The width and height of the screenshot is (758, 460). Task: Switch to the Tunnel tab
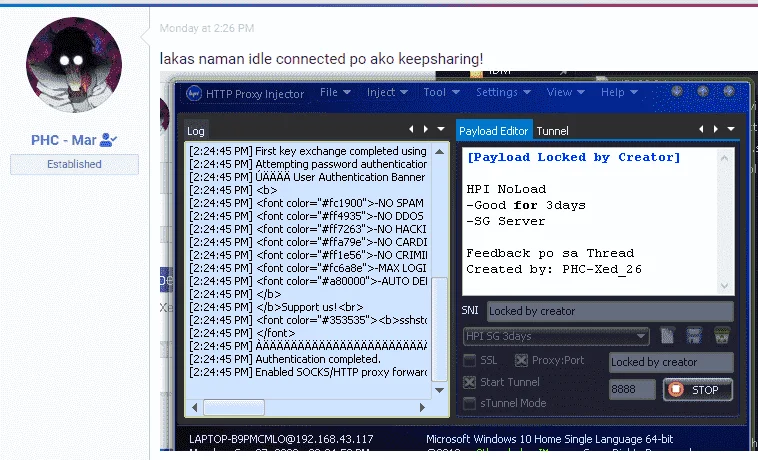click(553, 131)
